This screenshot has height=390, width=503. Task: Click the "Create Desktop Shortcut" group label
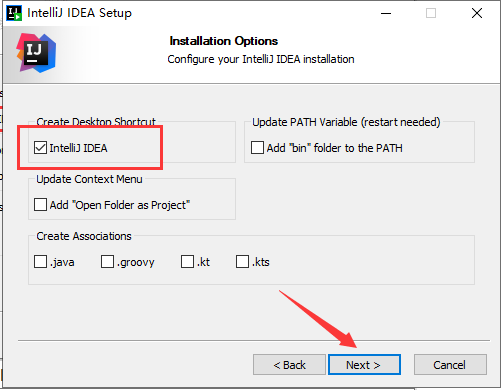96,121
